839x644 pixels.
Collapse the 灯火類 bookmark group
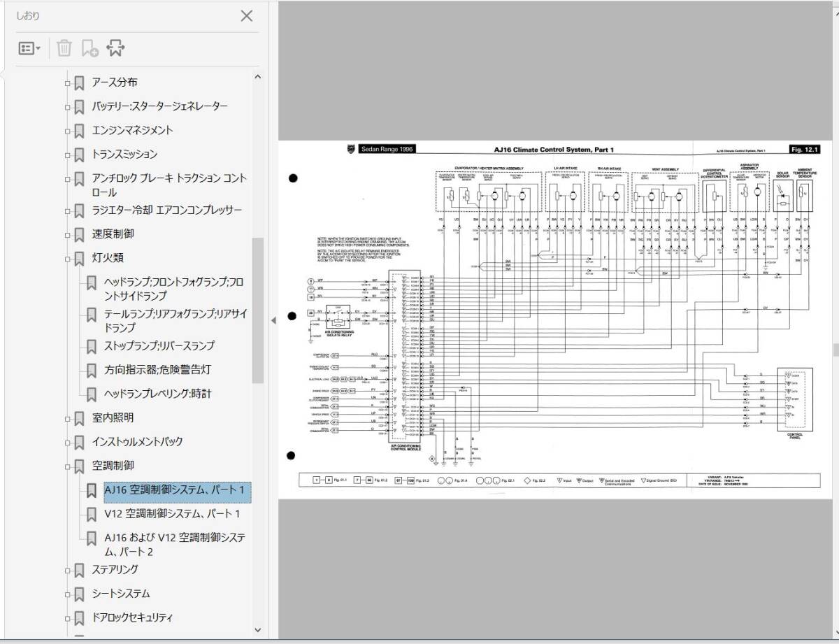tap(68, 259)
